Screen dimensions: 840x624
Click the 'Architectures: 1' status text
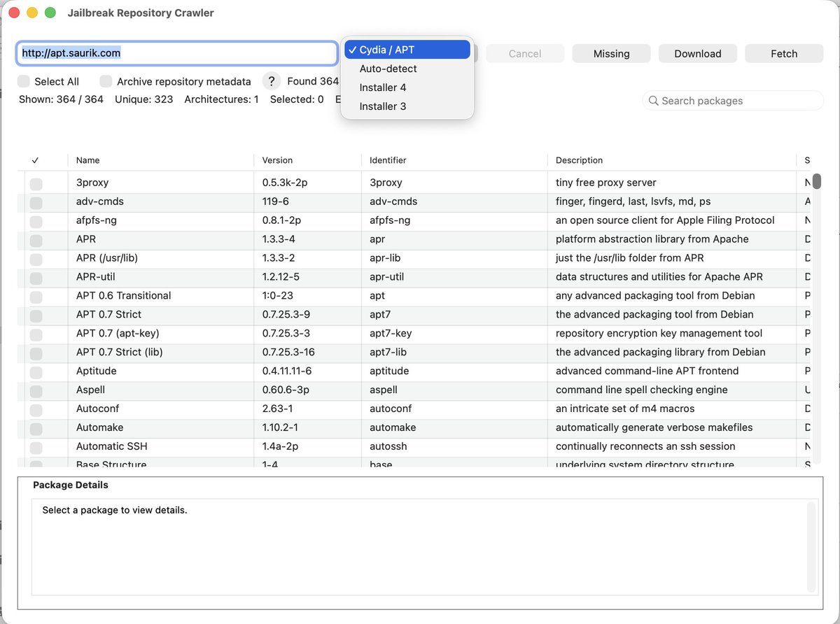222,100
